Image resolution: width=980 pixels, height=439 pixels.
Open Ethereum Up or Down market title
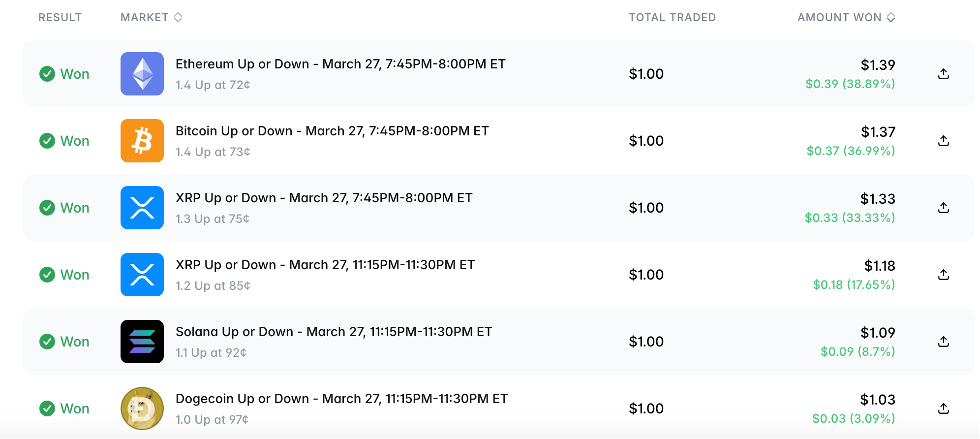click(340, 64)
